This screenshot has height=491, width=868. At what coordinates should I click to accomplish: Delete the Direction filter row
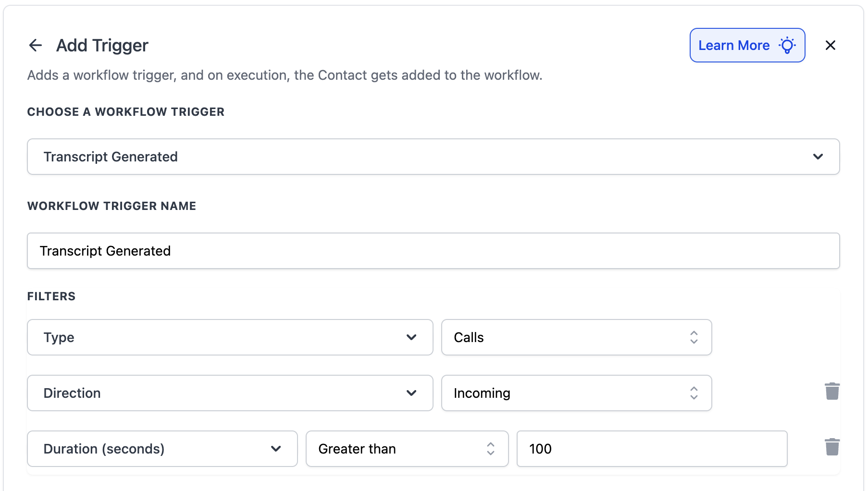(832, 392)
